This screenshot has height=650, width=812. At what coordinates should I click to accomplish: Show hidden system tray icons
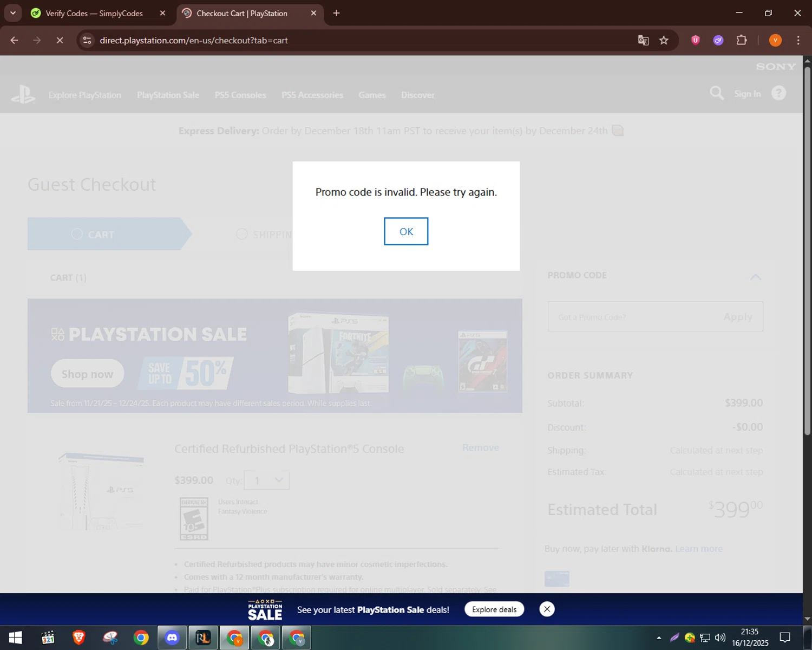tap(659, 638)
